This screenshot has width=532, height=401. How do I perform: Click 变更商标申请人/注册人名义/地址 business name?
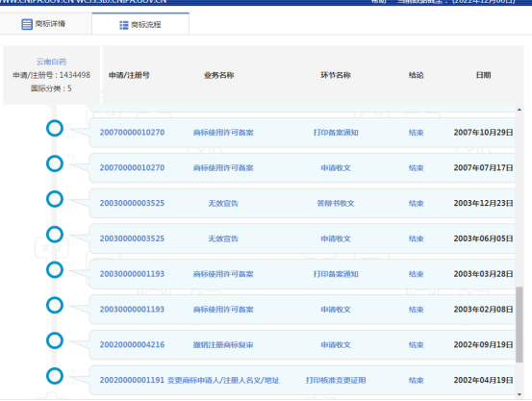tap(223, 380)
